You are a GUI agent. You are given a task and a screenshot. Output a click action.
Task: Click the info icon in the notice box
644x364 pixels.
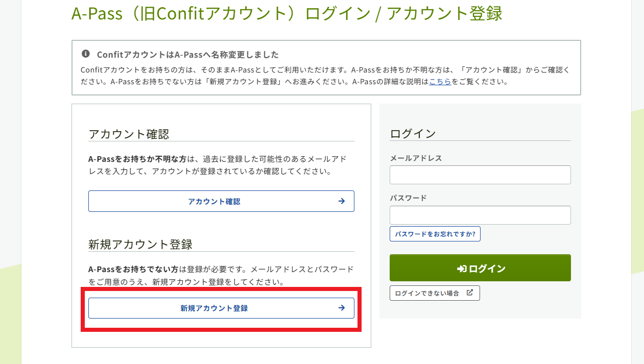pos(85,54)
